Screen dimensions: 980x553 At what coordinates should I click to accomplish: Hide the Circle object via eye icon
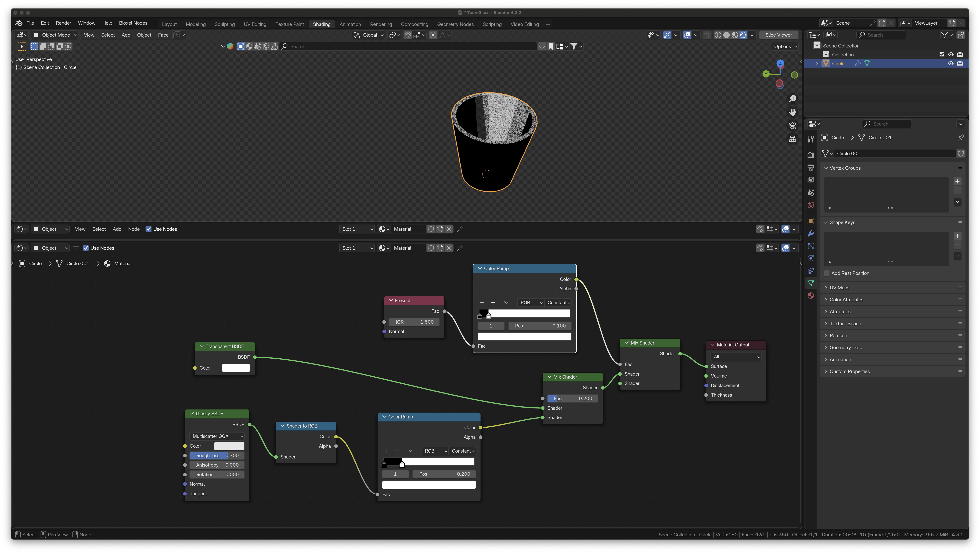[x=951, y=64]
